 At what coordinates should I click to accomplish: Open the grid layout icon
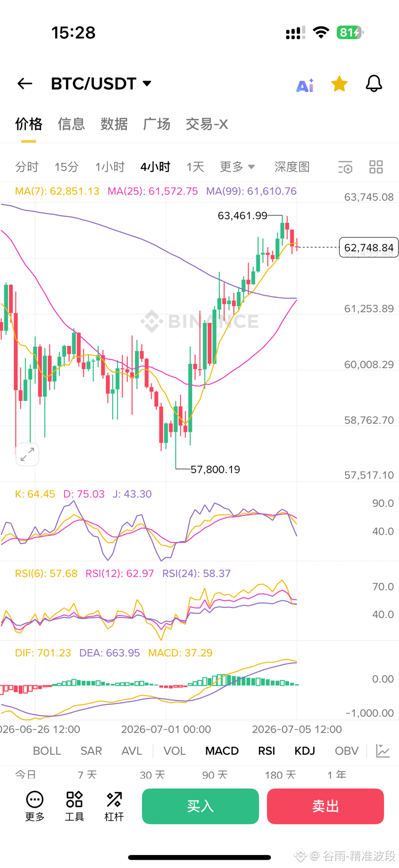coord(376,167)
